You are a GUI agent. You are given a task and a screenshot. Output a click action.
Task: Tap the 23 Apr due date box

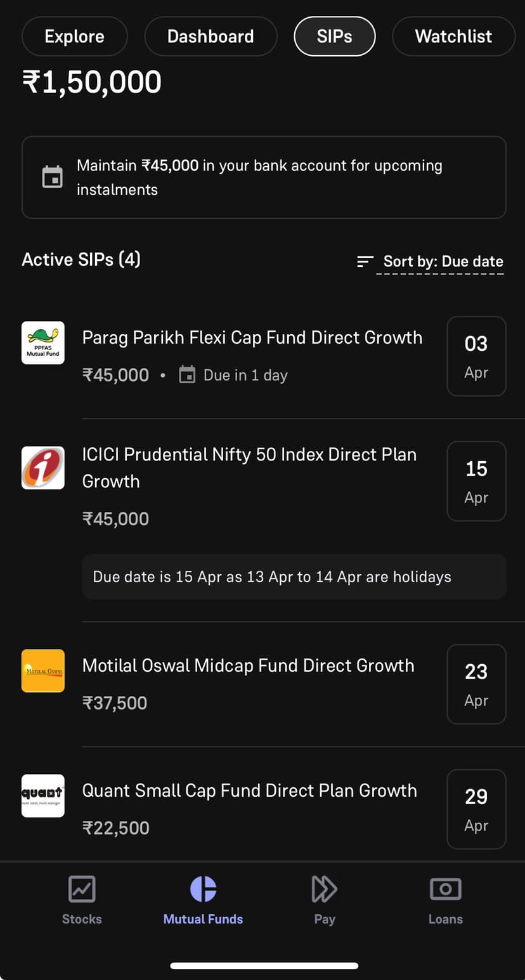tap(476, 684)
